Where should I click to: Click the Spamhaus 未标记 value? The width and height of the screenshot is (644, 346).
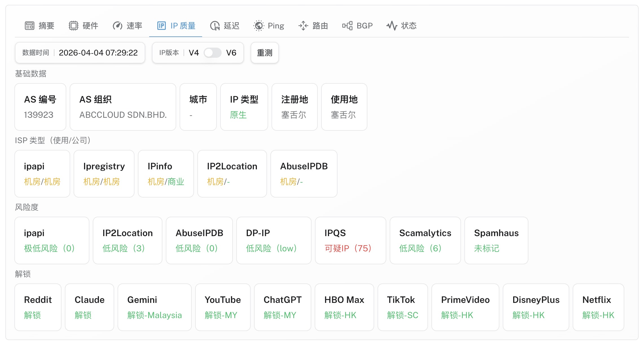coord(486,248)
